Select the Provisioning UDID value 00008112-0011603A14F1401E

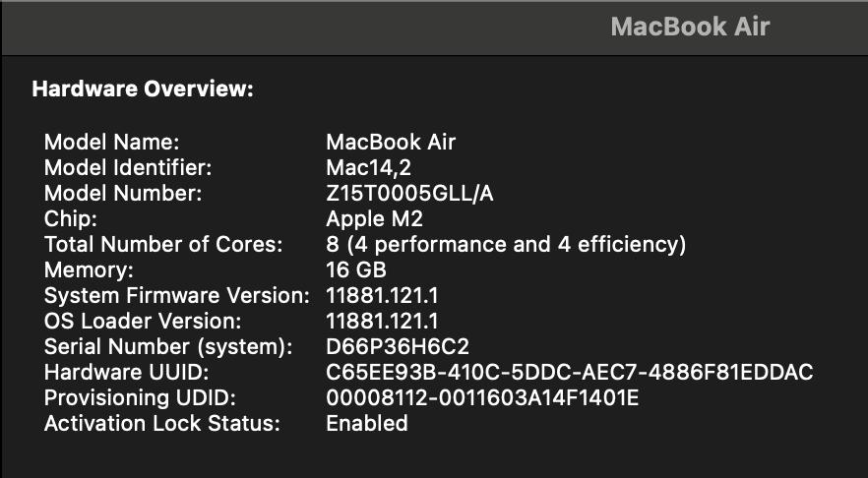(482, 397)
